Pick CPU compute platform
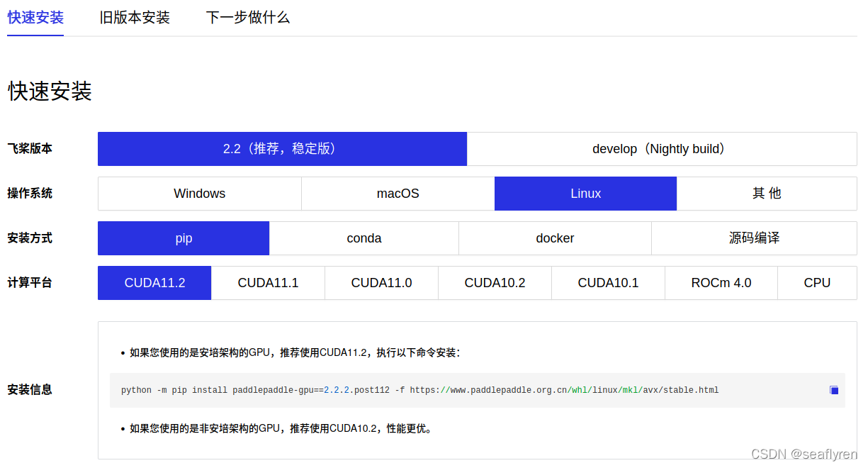Viewport: 868px width, 468px height. tap(817, 283)
